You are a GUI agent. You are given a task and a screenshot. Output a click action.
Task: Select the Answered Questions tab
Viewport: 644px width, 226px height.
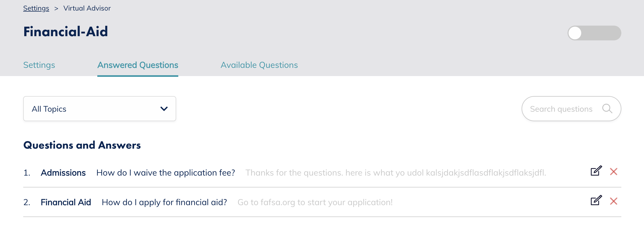[x=138, y=65]
